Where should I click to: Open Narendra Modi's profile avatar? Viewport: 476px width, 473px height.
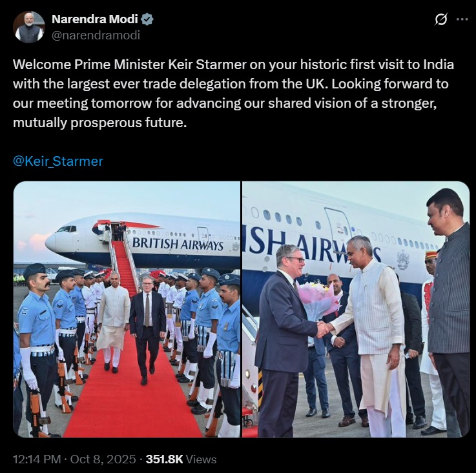29,27
